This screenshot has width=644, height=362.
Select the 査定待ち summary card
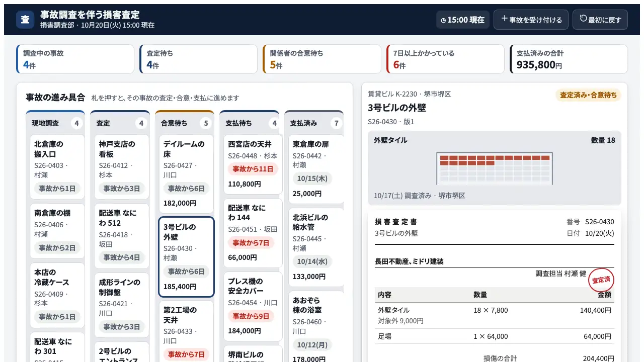(199, 59)
